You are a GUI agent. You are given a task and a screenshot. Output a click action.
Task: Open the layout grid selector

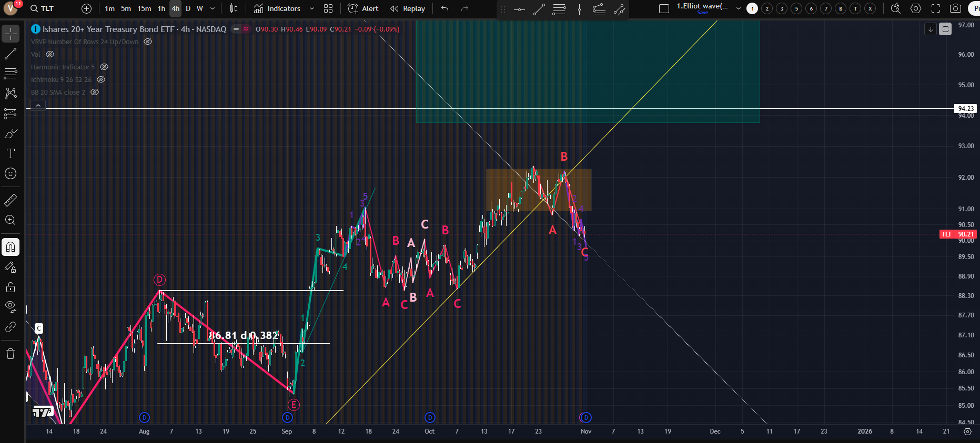point(328,8)
